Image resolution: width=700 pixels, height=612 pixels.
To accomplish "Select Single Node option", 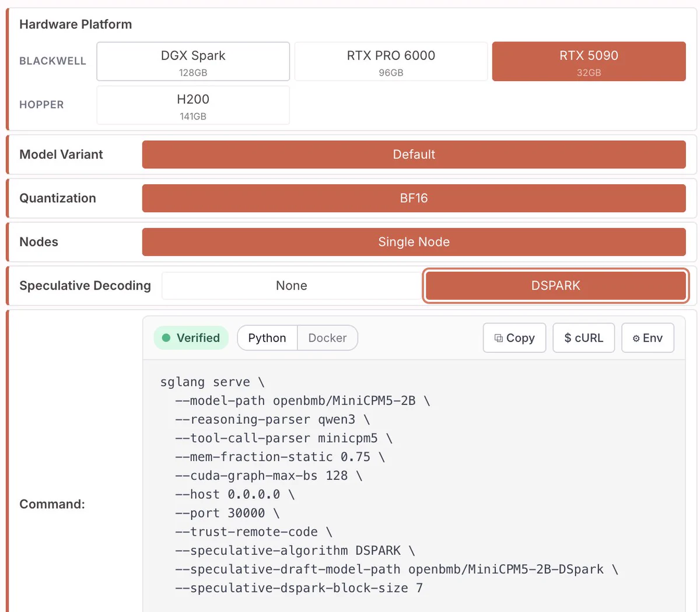I will point(414,242).
